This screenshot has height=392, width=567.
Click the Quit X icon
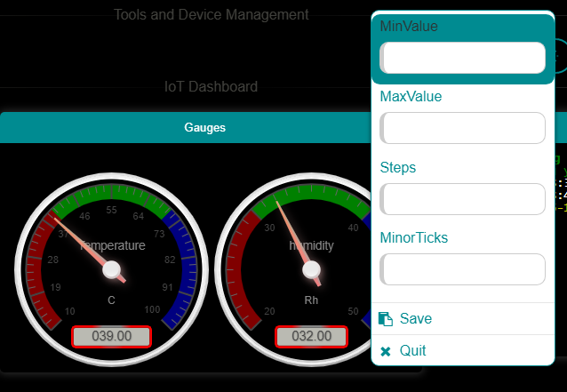(386, 351)
